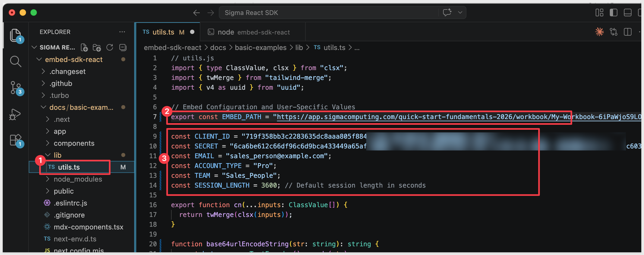Collapse the lib folder
This screenshot has height=255, width=644.
[x=57, y=155]
